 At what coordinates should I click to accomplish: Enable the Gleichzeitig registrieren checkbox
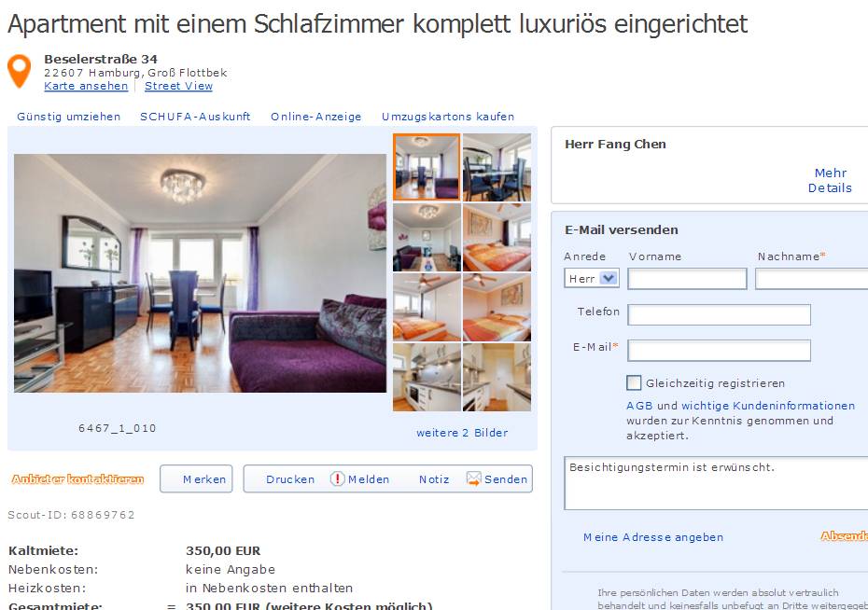click(634, 382)
